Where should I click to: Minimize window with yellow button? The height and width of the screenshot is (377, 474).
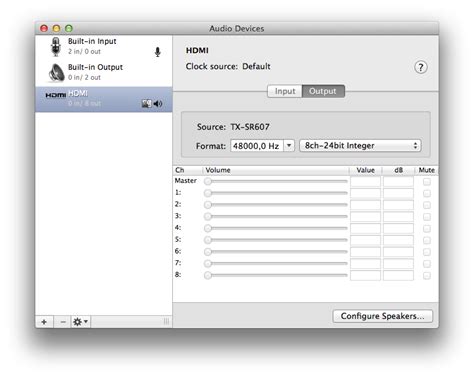[x=56, y=28]
